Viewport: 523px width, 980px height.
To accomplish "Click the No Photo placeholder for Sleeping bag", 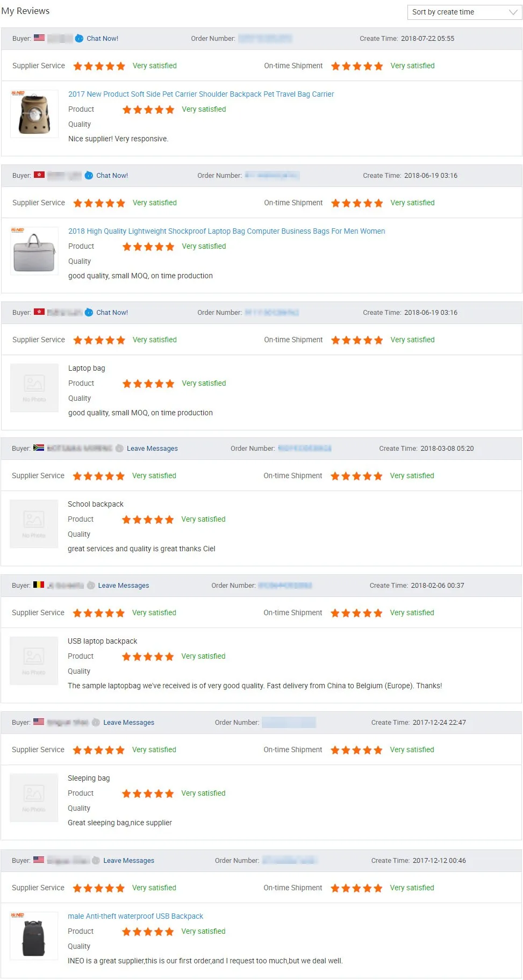I will coord(34,798).
